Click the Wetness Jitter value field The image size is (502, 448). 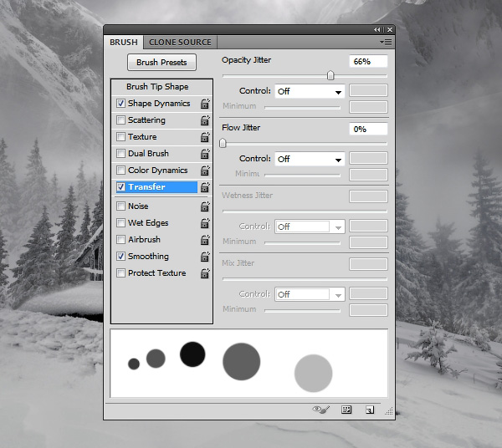(368, 196)
